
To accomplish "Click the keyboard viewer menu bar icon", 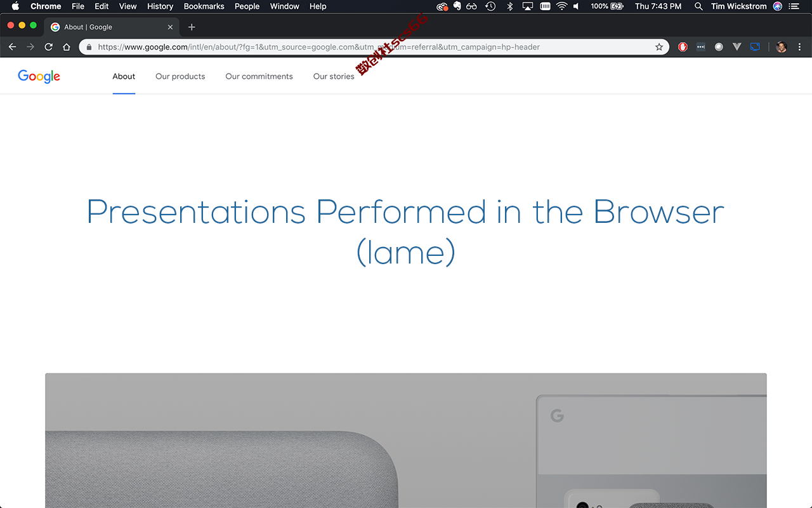I will click(x=545, y=6).
